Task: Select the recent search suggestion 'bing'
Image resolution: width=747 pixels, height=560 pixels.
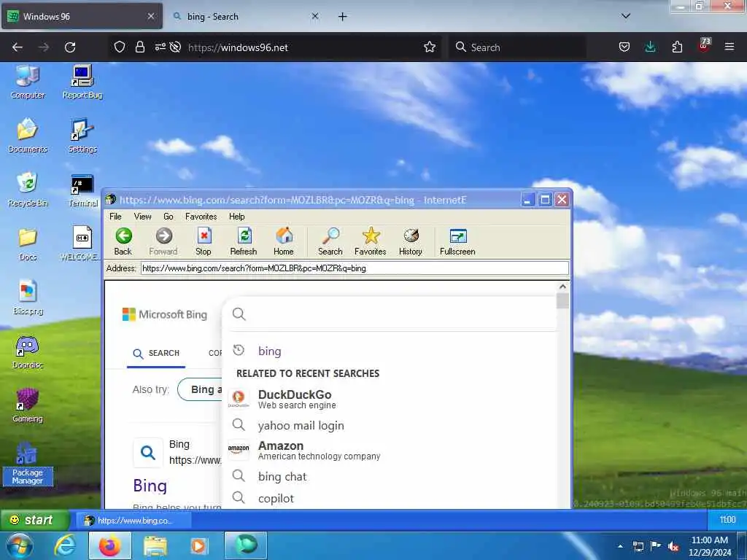Action: coord(270,351)
